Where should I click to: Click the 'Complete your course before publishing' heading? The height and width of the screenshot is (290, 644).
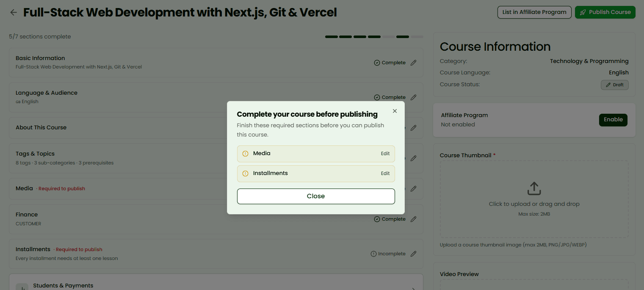coord(307,114)
